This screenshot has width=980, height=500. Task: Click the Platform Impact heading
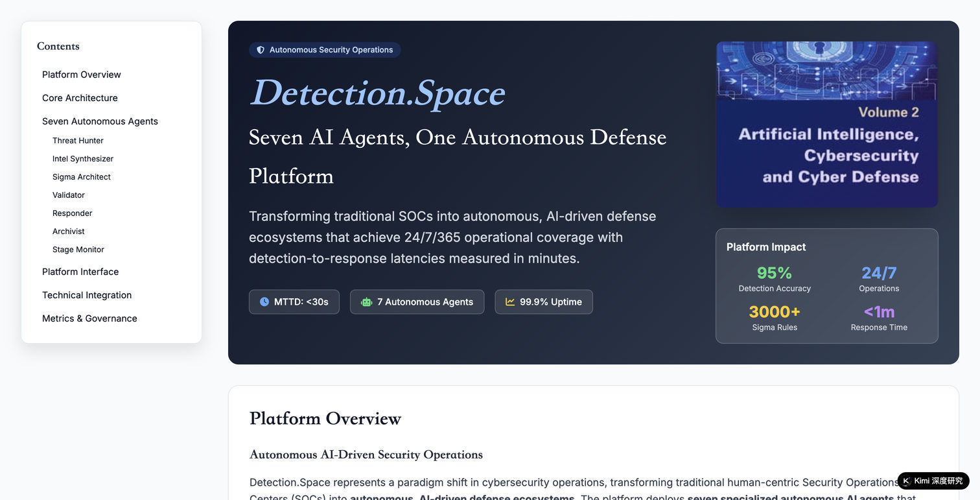point(766,247)
